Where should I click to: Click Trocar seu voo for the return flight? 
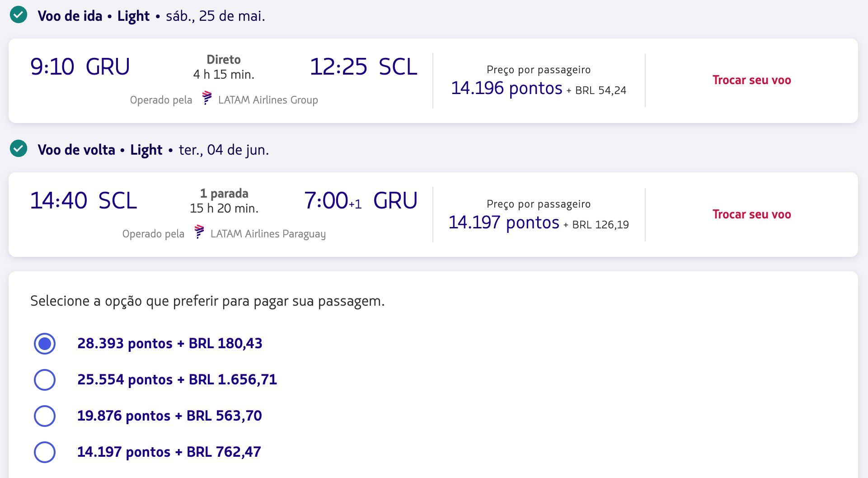tap(751, 214)
